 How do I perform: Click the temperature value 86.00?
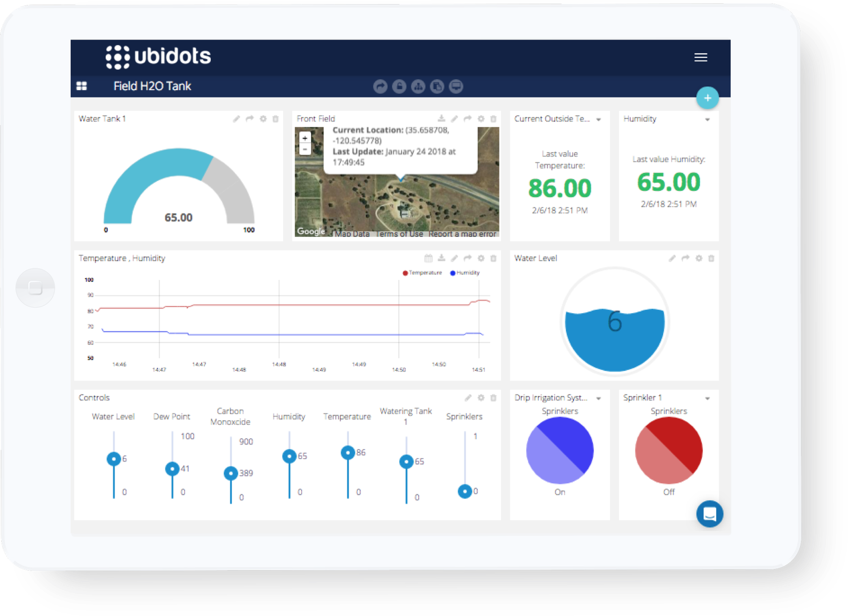pos(560,188)
